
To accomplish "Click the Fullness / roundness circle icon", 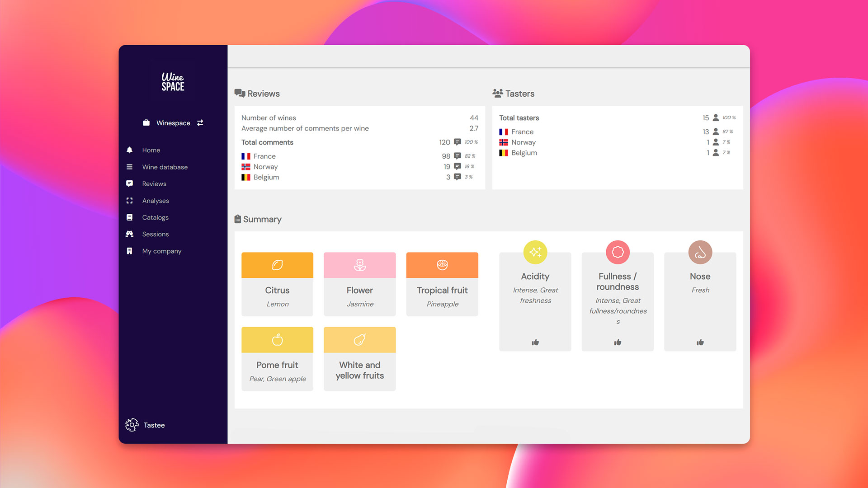I will point(617,252).
